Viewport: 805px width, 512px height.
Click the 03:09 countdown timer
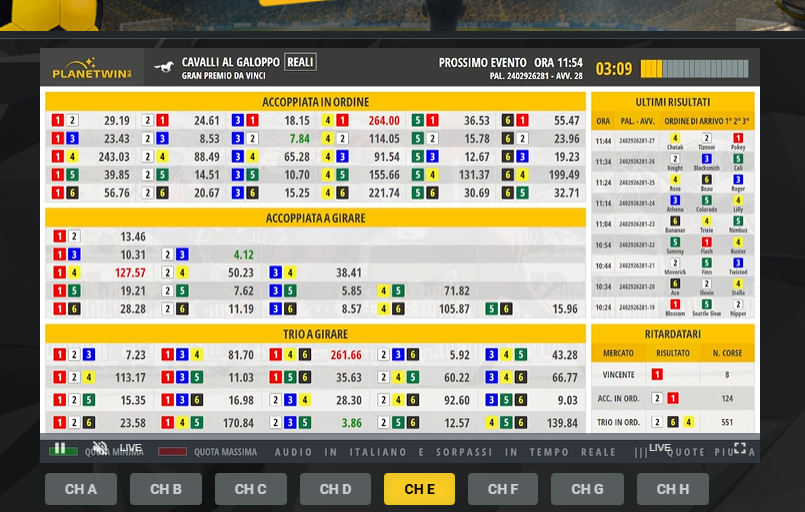614,69
